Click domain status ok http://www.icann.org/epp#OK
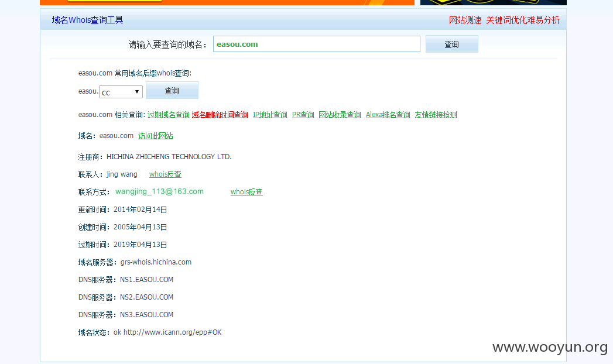Image resolution: width=613 pixels, height=364 pixels. point(167,332)
